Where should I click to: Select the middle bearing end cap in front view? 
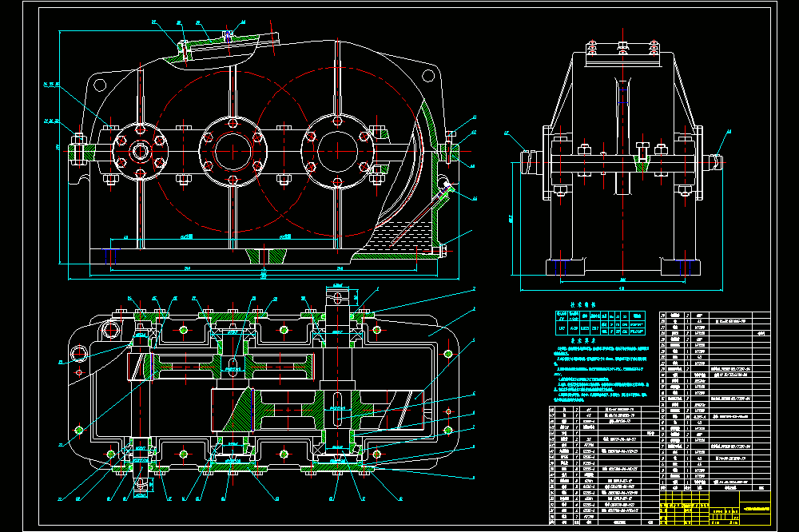(233, 151)
